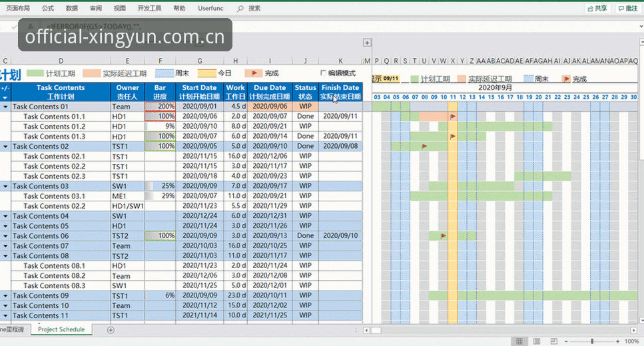Click the horizontal scrollbar left arrow
Image resolution: width=644 pixels, height=346 pixels.
pyautogui.click(x=366, y=330)
